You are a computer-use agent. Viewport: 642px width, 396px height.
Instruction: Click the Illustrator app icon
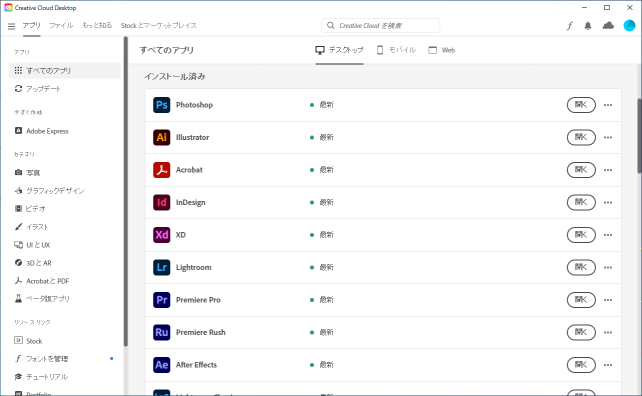click(162, 137)
